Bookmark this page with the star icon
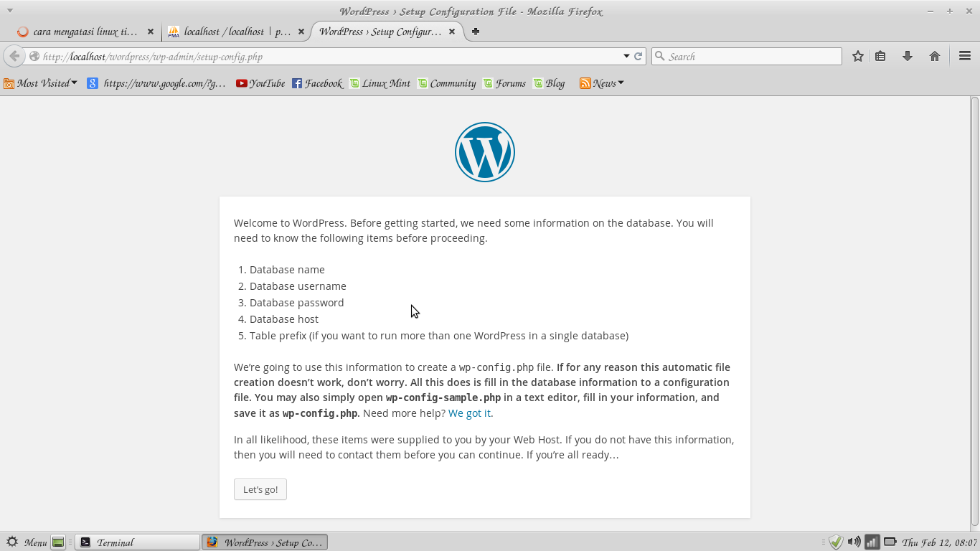Viewport: 980px width, 551px height. coord(857,56)
